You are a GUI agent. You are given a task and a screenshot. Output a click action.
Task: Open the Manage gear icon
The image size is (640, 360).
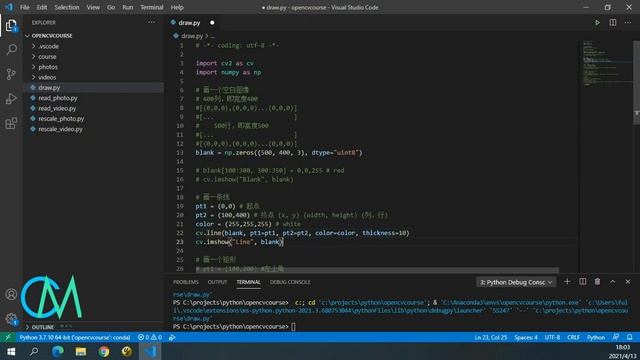point(11,319)
